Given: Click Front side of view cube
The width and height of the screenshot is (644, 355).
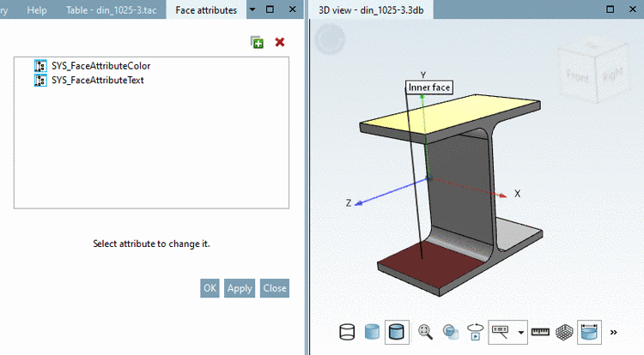Looking at the screenshot, I should [578, 75].
